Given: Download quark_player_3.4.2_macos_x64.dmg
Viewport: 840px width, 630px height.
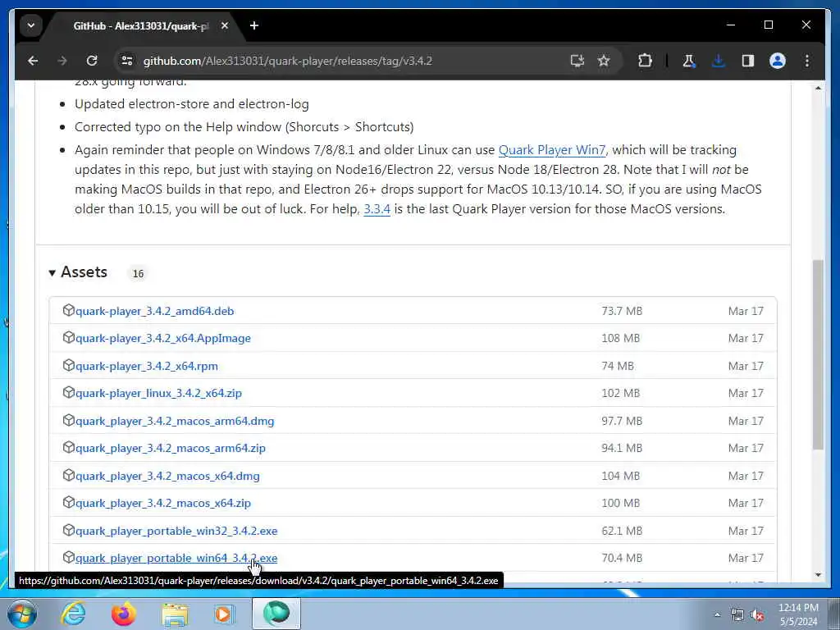Looking at the screenshot, I should [167, 477].
